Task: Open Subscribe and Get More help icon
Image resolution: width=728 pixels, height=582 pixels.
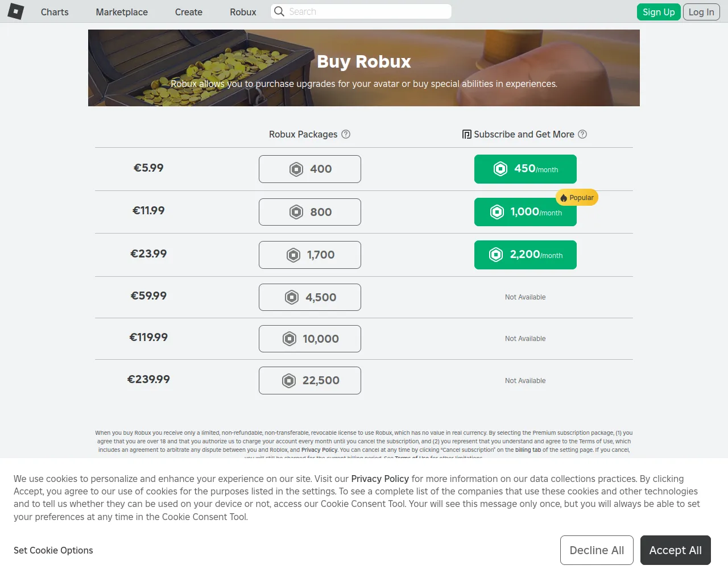Action: (x=582, y=134)
